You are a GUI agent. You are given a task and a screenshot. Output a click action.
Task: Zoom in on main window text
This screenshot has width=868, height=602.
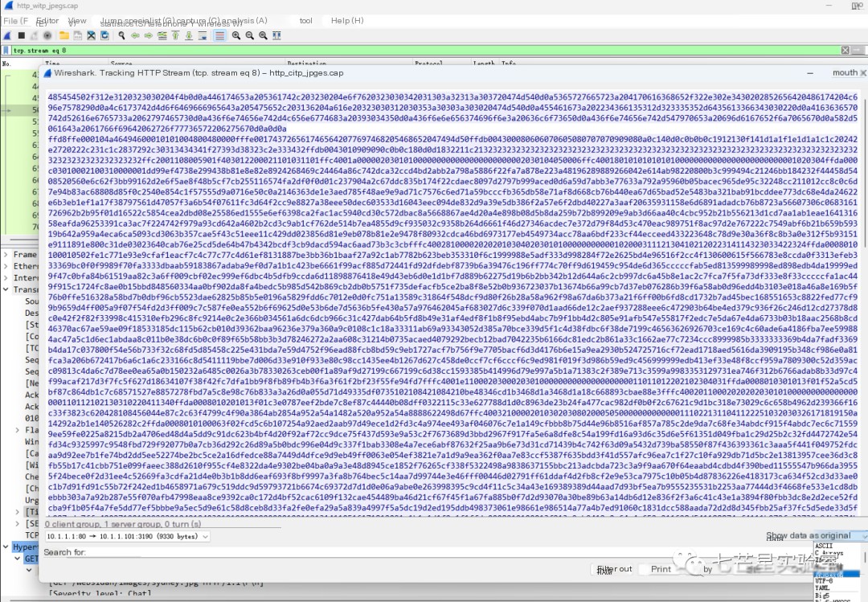point(236,35)
